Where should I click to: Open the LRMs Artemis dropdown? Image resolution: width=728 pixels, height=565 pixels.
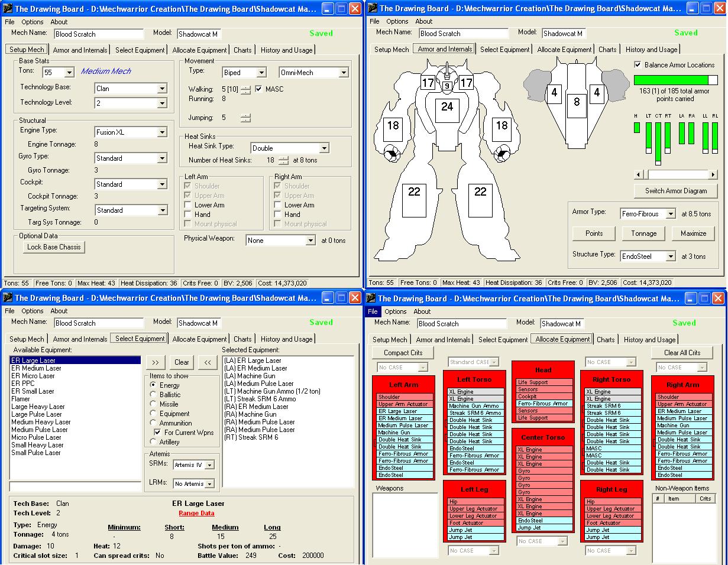point(209,484)
